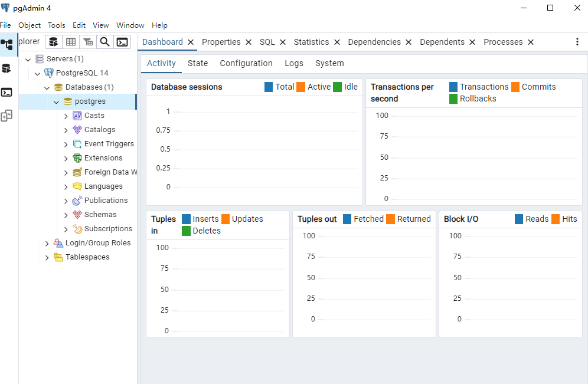Select the System dashboard sub-tab

pos(329,63)
